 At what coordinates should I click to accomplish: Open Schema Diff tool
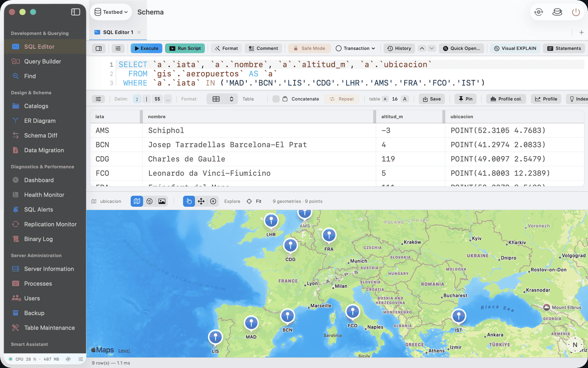45,135
